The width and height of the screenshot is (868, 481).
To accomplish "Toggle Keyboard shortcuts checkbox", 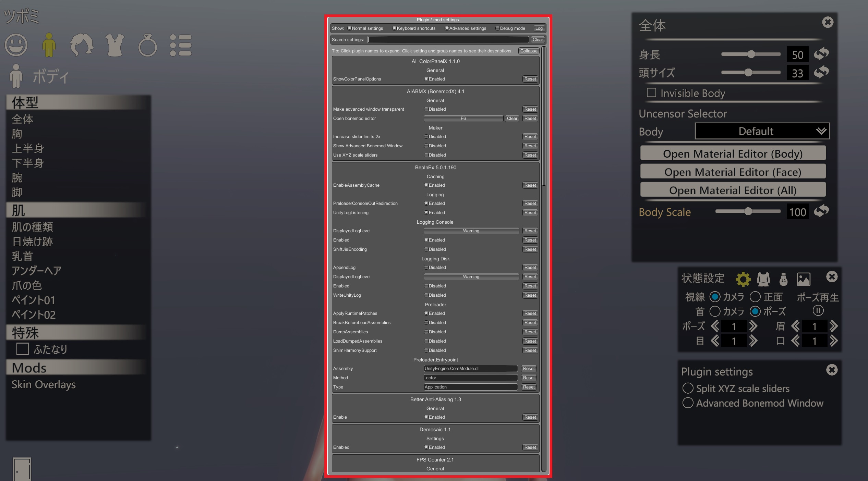I will click(x=394, y=28).
